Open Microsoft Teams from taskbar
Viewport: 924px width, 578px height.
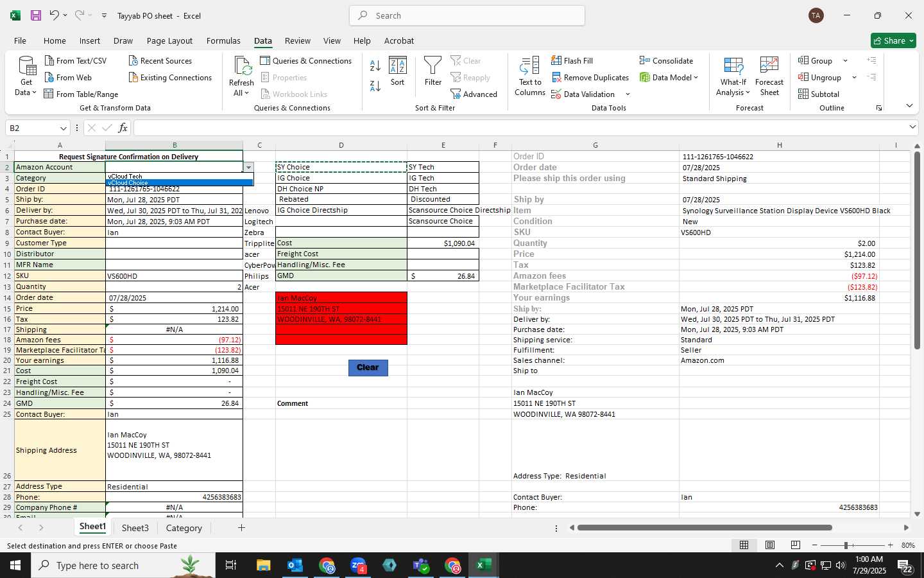click(x=421, y=565)
